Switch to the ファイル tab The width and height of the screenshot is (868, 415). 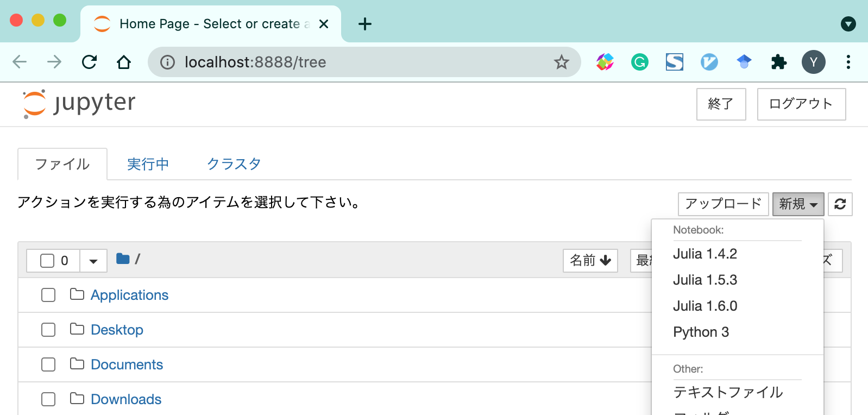pos(62,164)
